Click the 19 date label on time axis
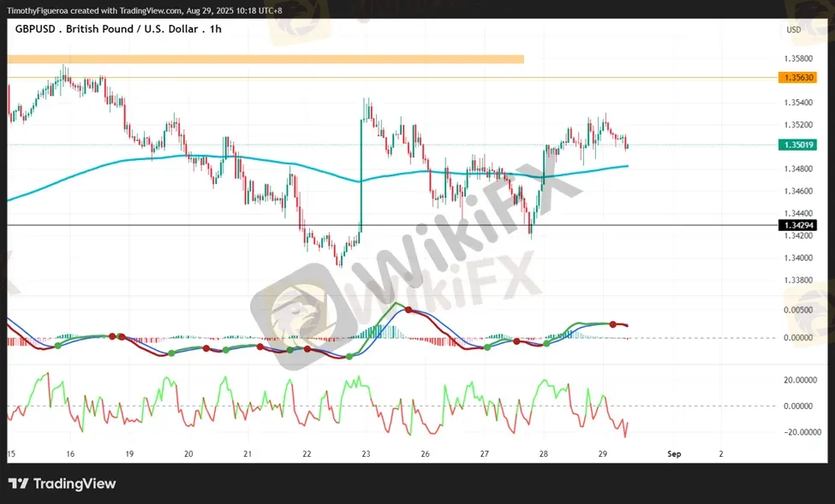 coord(129,454)
